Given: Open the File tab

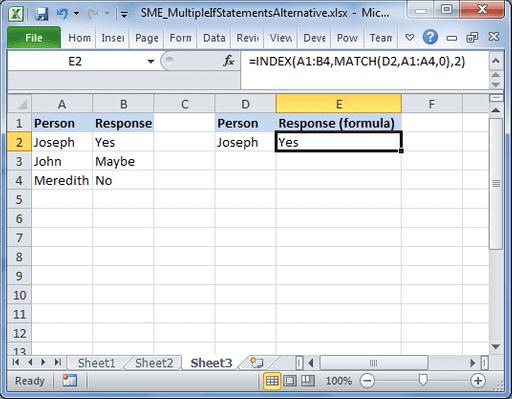Looking at the screenshot, I should (x=34, y=38).
